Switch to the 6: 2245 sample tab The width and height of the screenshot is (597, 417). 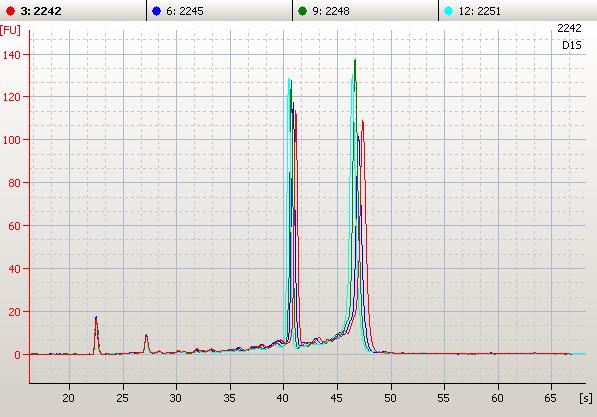tap(219, 11)
